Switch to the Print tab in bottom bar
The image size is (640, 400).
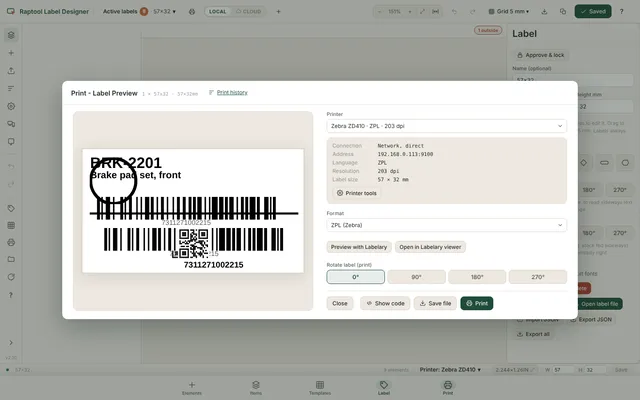click(448, 388)
